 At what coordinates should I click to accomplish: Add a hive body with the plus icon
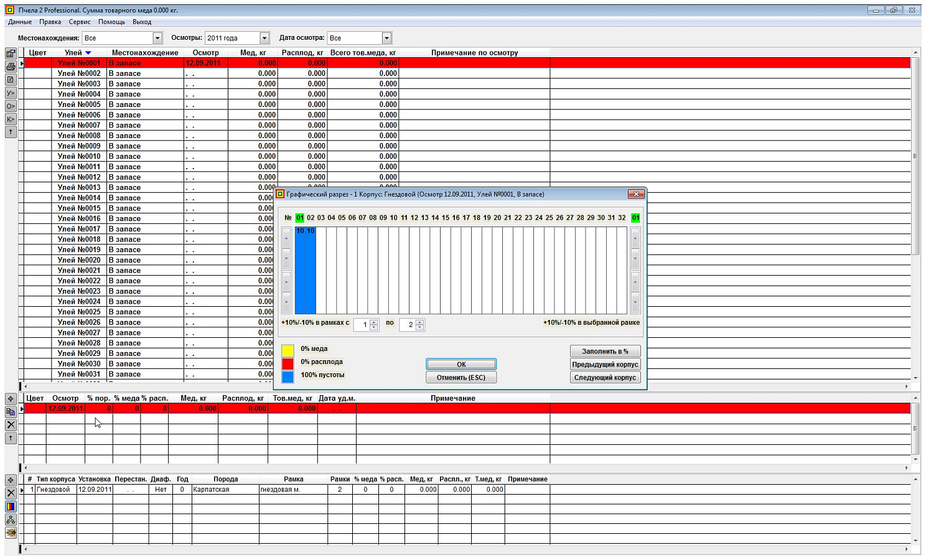pos(11,480)
